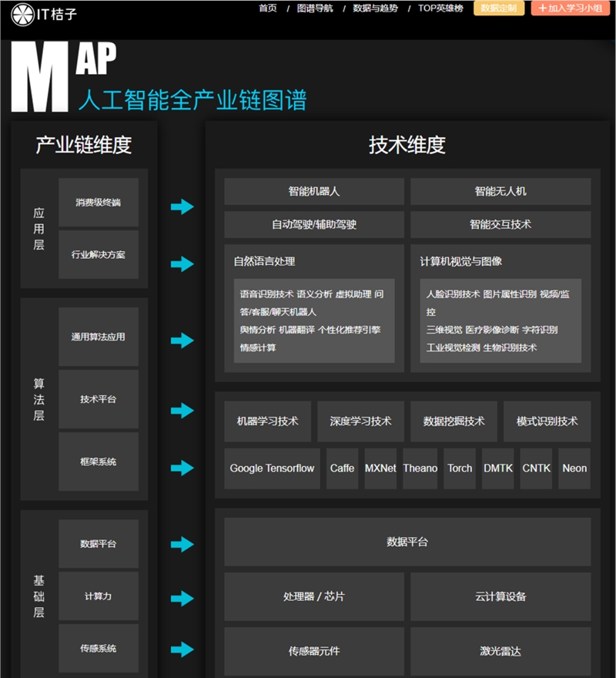
Task: Open the 图谱导航 navigation item
Action: tap(315, 8)
